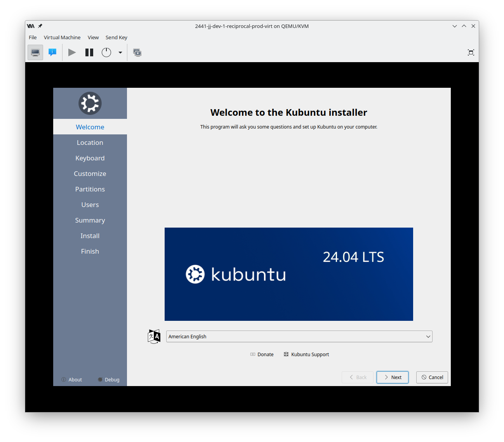Select the Customize step in sidebar
This screenshot has height=442, width=504.
click(90, 174)
